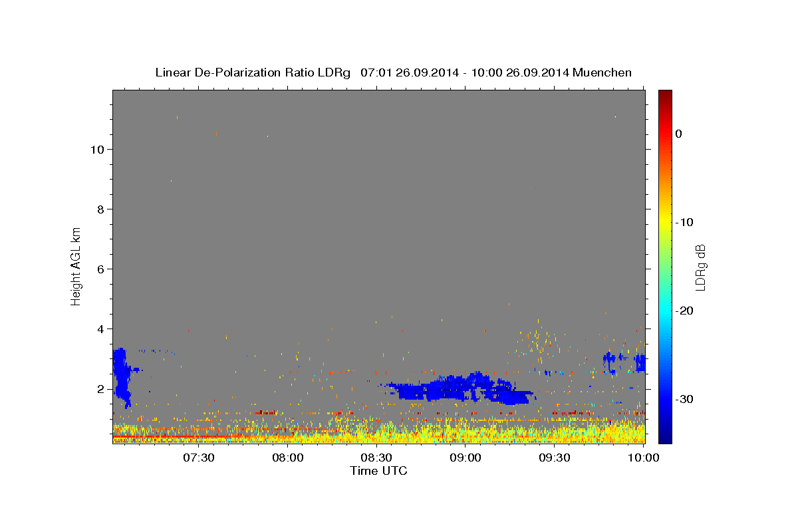The width and height of the screenshot is (798, 532).
Task: Click the dark red top of colorbar
Action: [x=665, y=94]
